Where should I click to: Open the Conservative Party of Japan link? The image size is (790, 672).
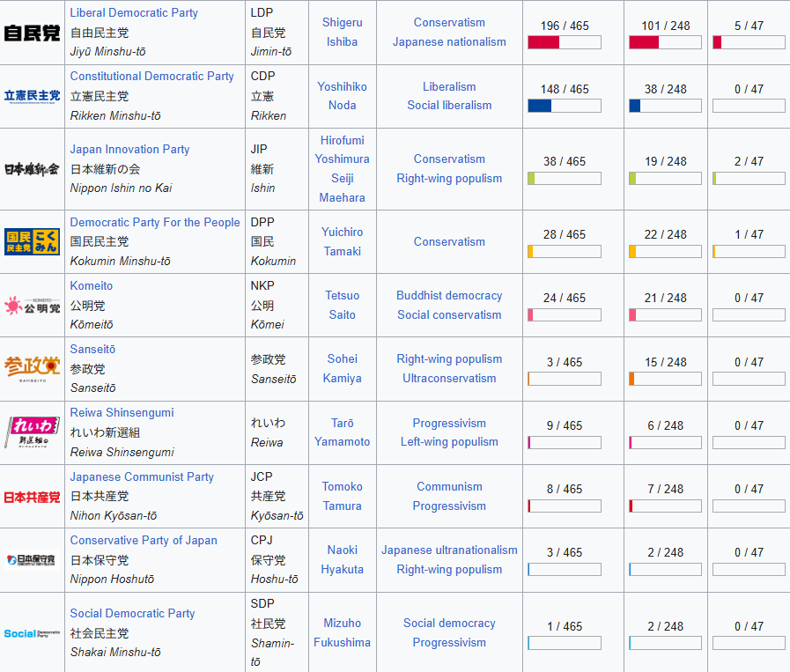coord(144,540)
